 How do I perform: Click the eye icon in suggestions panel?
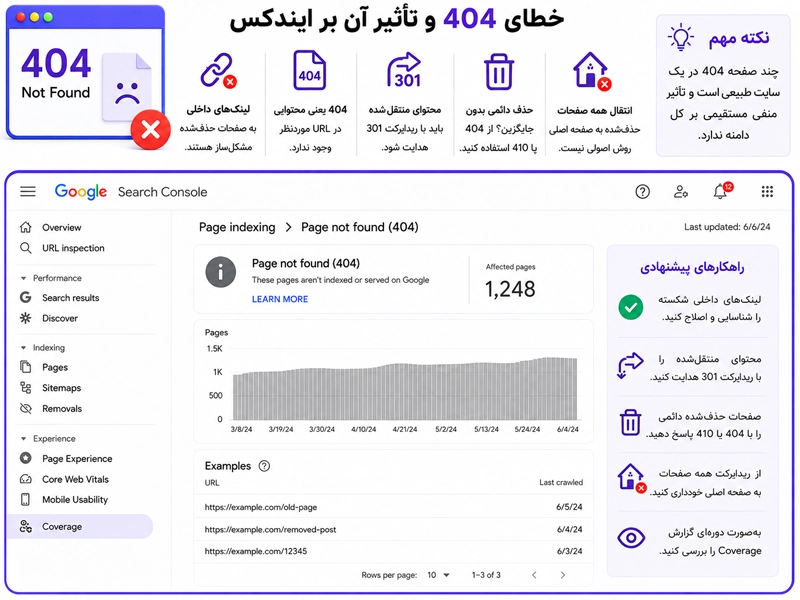(x=631, y=538)
